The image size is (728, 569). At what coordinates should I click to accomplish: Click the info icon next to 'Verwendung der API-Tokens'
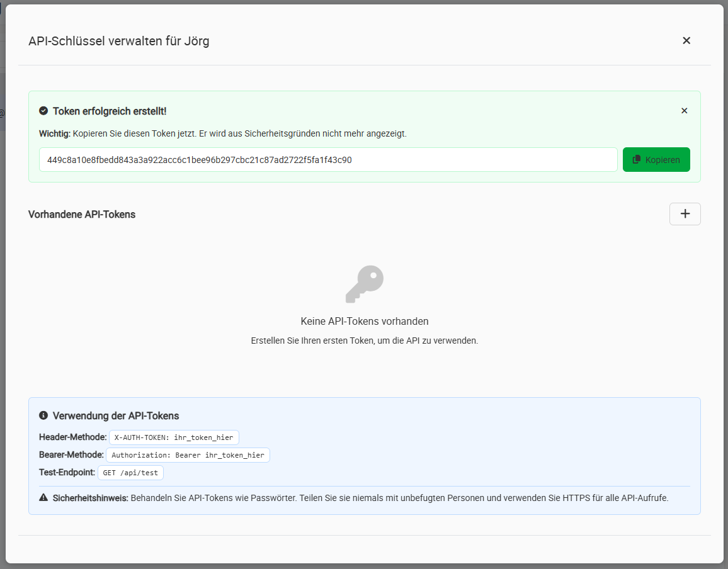(x=43, y=415)
